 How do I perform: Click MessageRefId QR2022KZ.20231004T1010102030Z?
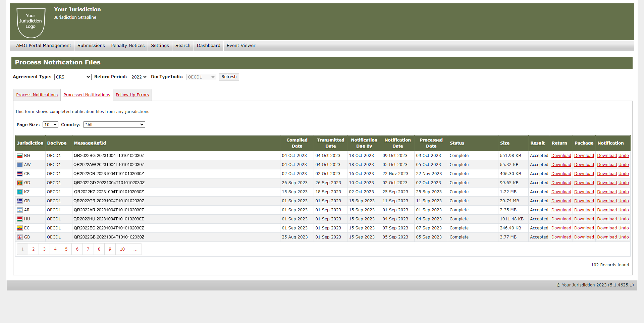tap(109, 192)
